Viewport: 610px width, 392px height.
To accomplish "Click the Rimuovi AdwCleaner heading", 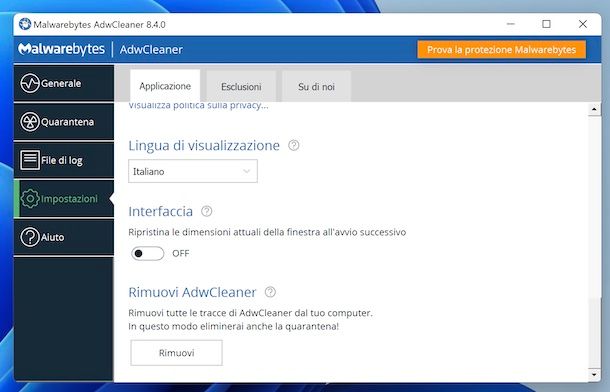I will pyautogui.click(x=192, y=292).
